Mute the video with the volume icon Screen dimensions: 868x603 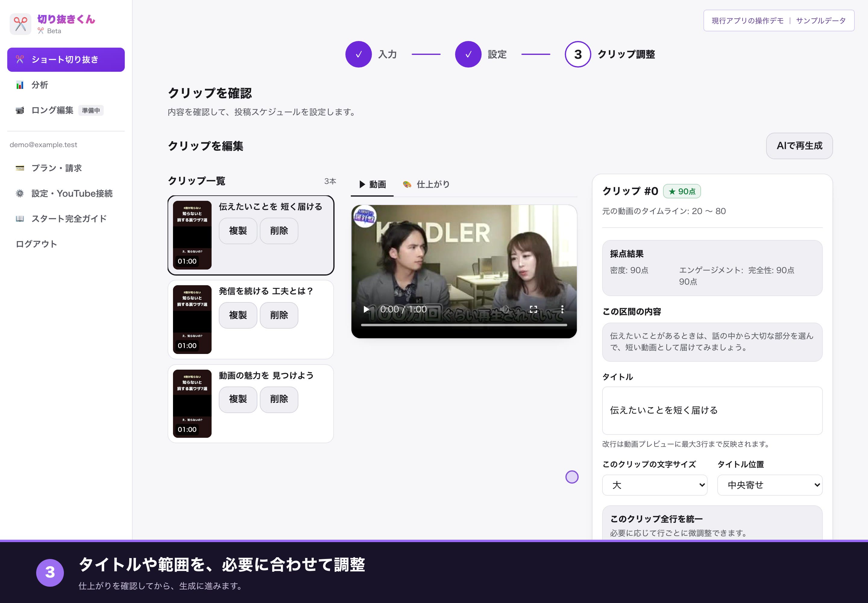504,309
